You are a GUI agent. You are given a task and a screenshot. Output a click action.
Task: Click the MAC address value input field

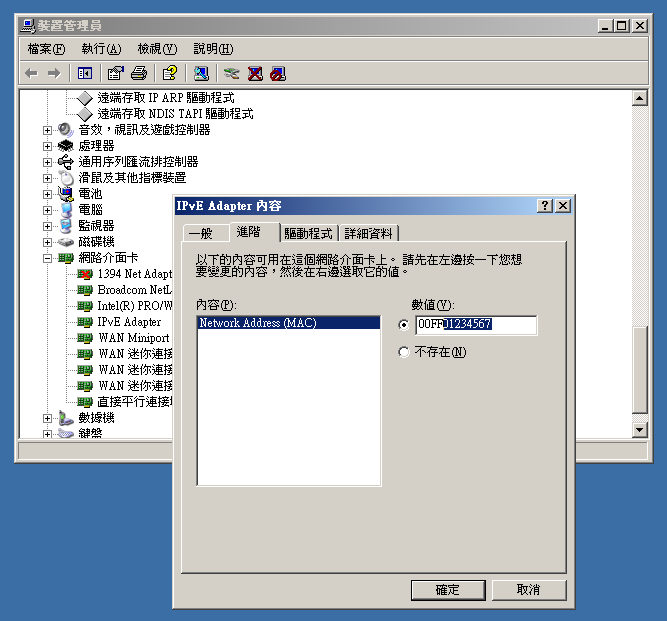point(476,325)
